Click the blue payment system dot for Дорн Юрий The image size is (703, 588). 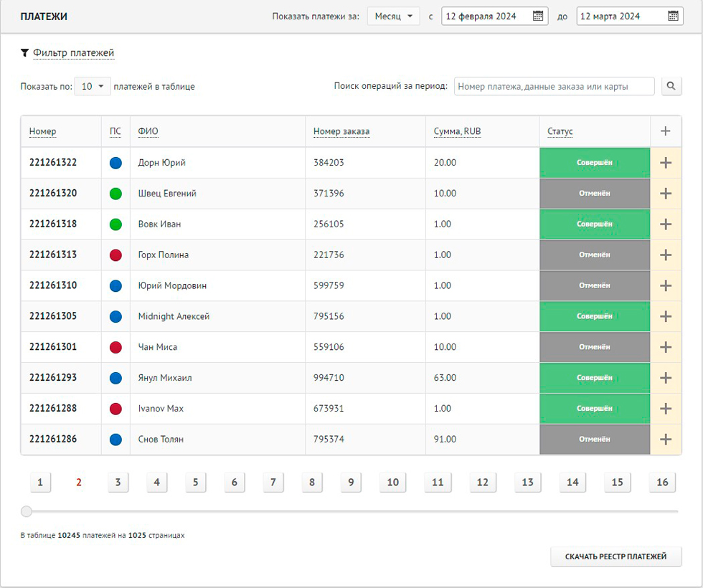tap(115, 163)
